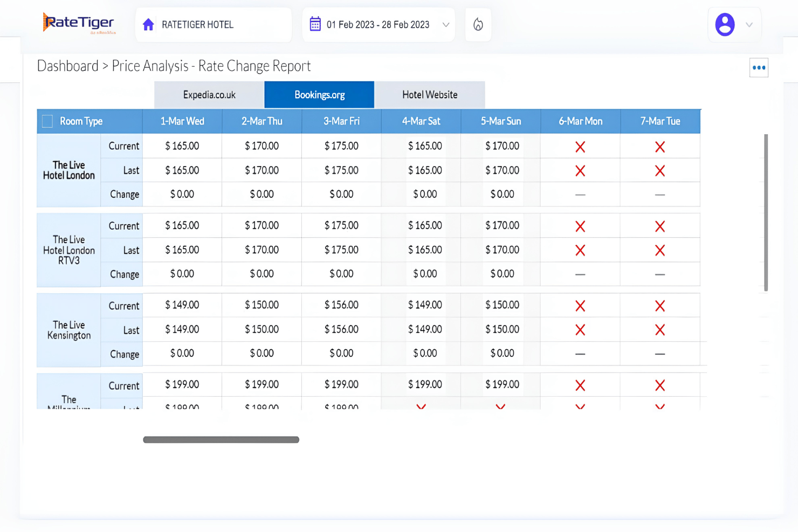Click red X for RTV3 Current 7-Mar
The image size is (798, 532).
point(660,226)
